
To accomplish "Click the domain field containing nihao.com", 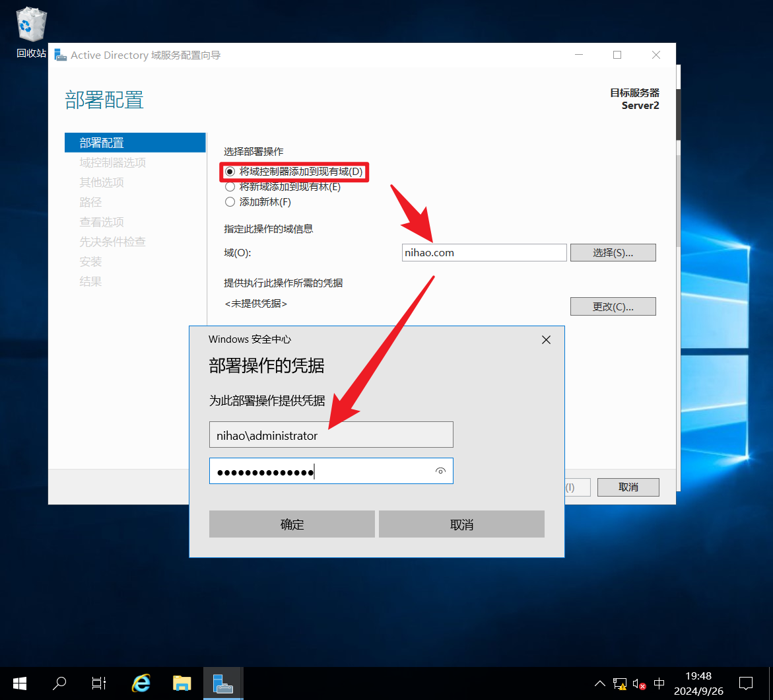I will (x=484, y=252).
